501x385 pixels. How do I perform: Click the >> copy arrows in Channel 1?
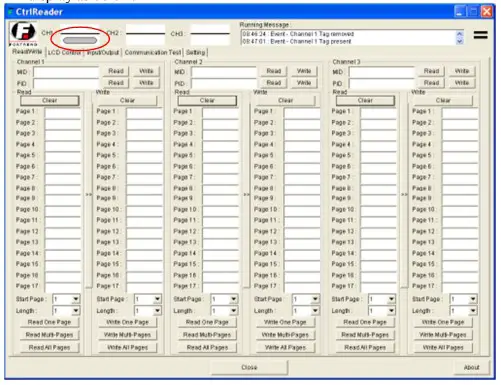(88, 194)
